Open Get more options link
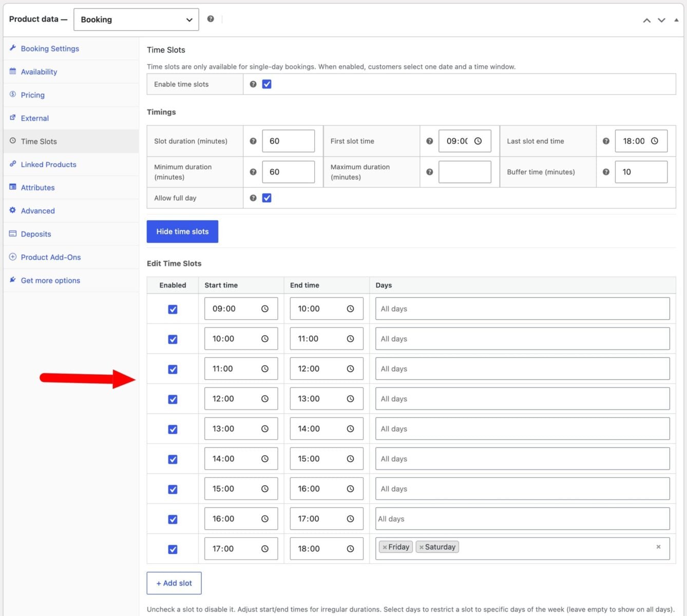 [x=50, y=280]
